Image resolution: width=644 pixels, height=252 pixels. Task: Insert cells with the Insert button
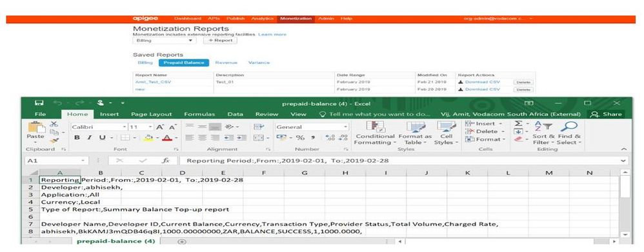(484, 124)
